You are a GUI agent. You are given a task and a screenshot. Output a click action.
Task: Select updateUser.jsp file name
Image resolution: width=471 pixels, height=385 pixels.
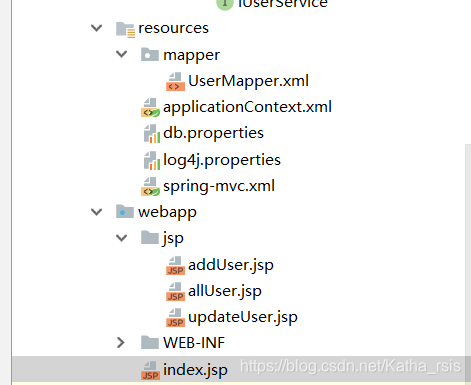point(243,318)
